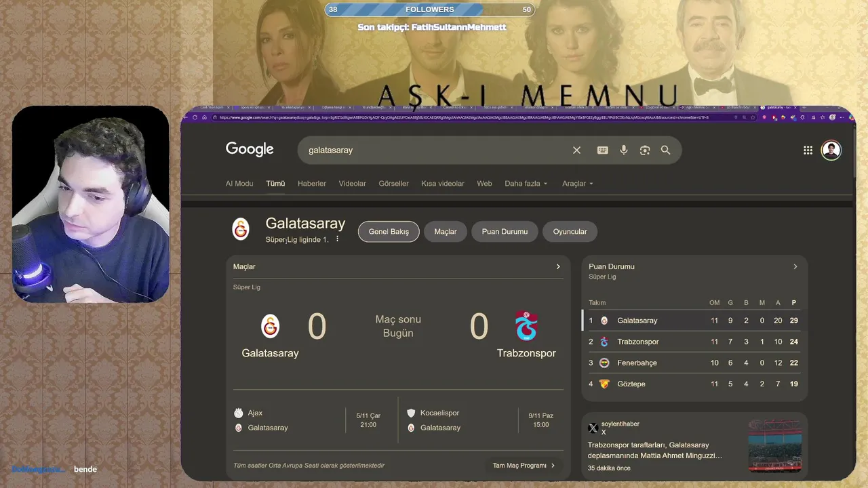Click the FOLLOWERS progress bar overlay
The height and width of the screenshot is (488, 868).
point(429,9)
